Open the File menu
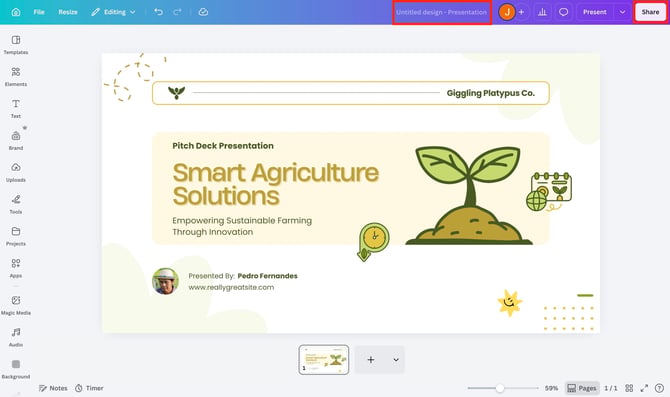 [39, 12]
